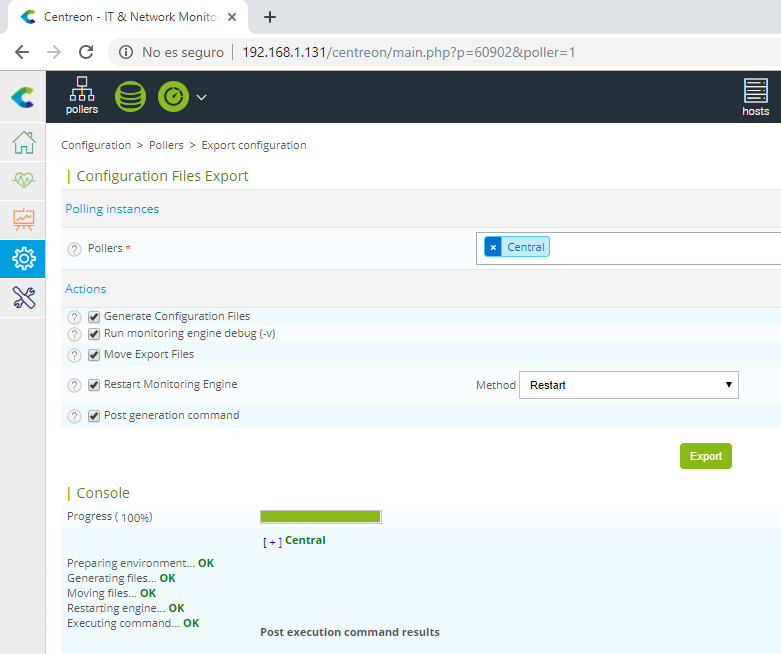Expand Central console output with [+]

[272, 542]
